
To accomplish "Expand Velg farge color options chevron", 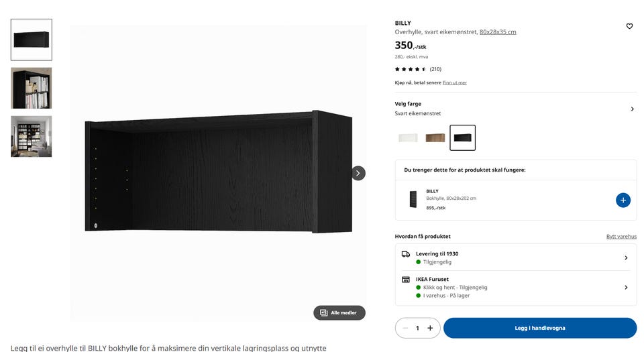I will pos(632,109).
